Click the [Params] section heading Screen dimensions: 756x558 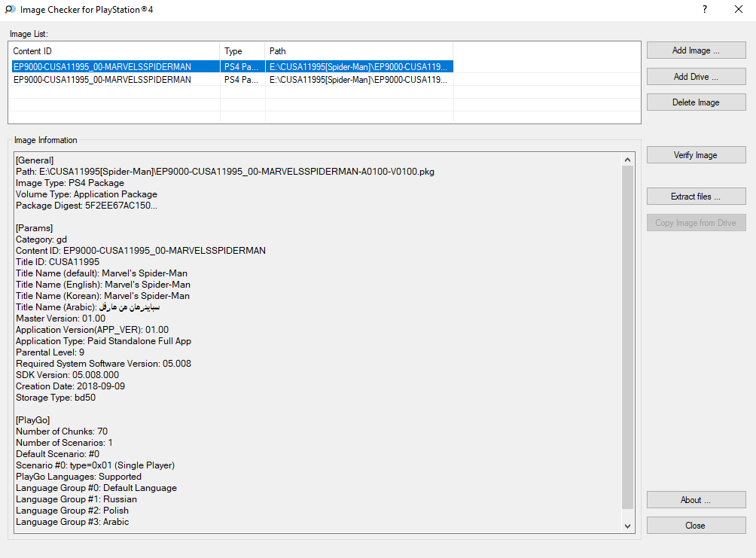click(x=34, y=228)
